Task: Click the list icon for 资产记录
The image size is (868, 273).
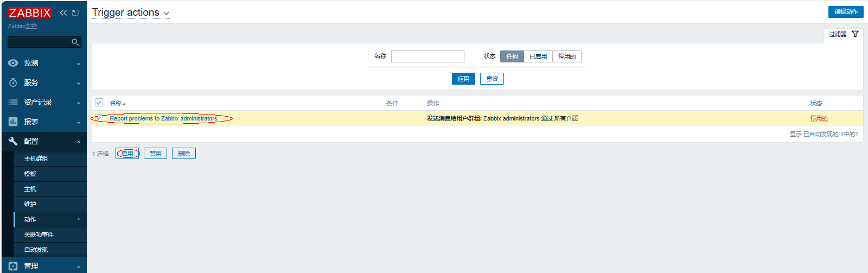Action: (x=13, y=102)
